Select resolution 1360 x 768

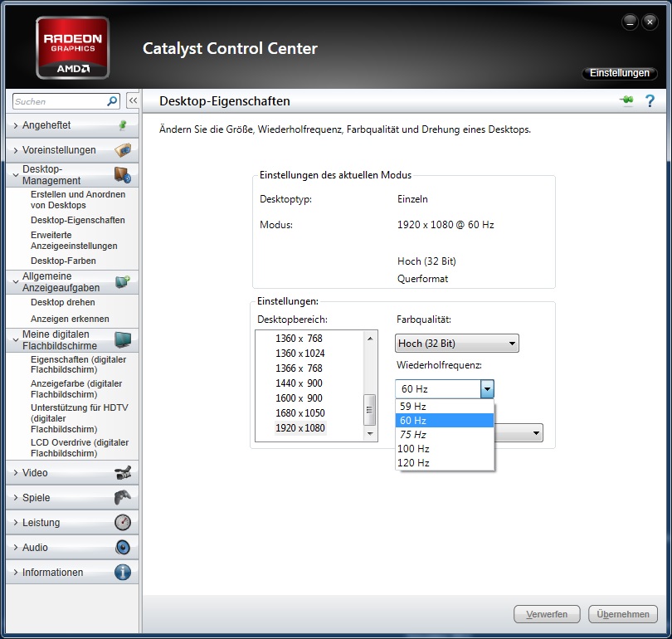point(299,338)
